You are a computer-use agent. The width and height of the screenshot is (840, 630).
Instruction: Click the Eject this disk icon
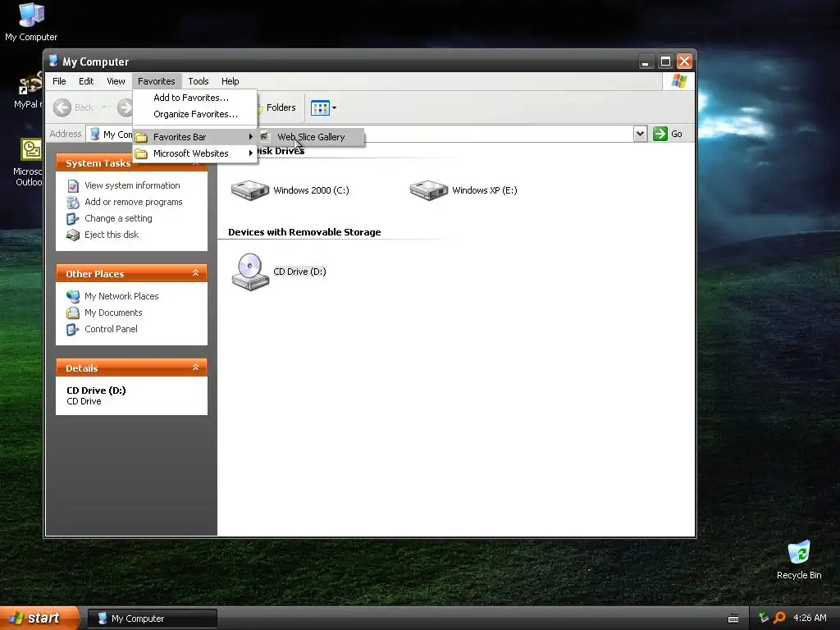pyautogui.click(x=73, y=235)
